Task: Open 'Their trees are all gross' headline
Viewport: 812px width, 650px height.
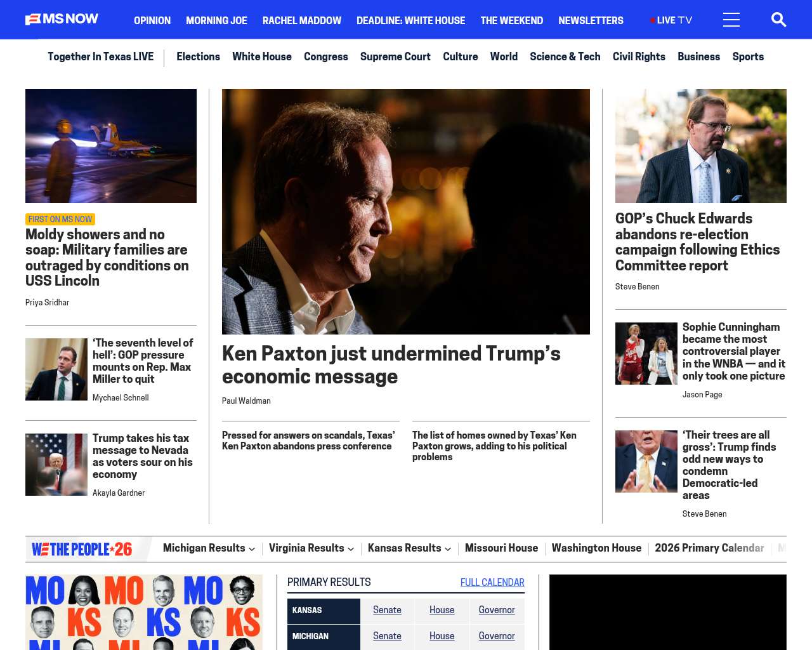Action: point(730,465)
